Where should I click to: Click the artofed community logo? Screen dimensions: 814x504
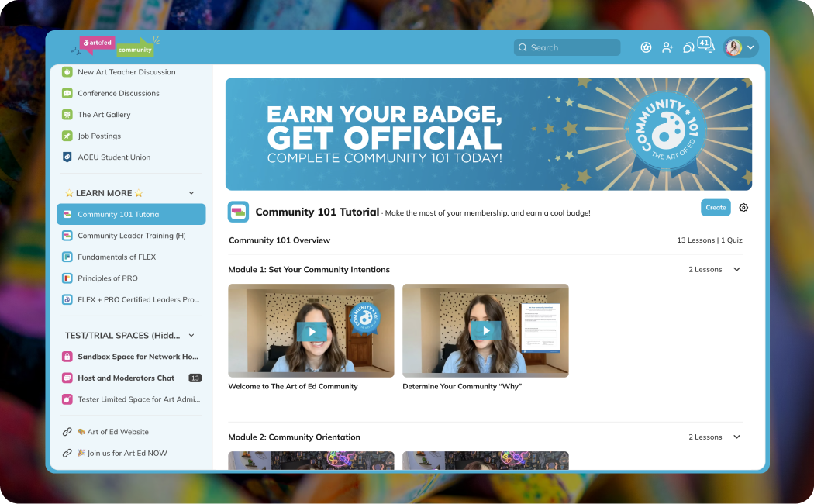click(x=116, y=47)
